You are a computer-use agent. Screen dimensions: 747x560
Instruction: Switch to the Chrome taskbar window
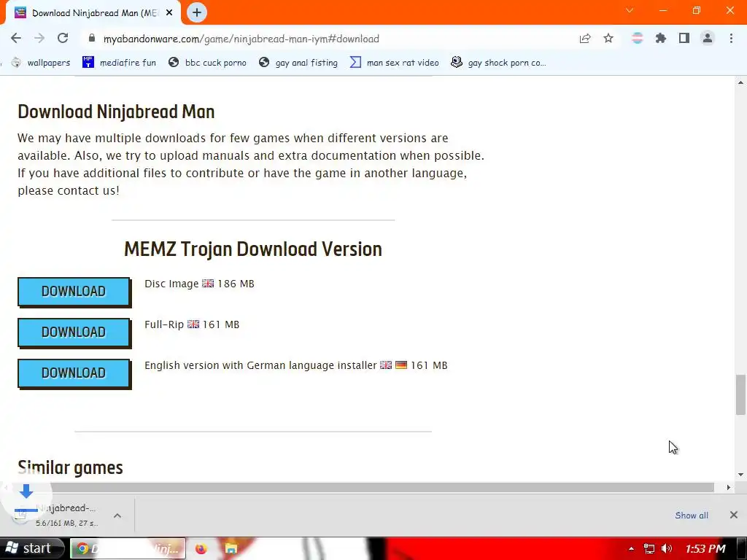pyautogui.click(x=128, y=548)
